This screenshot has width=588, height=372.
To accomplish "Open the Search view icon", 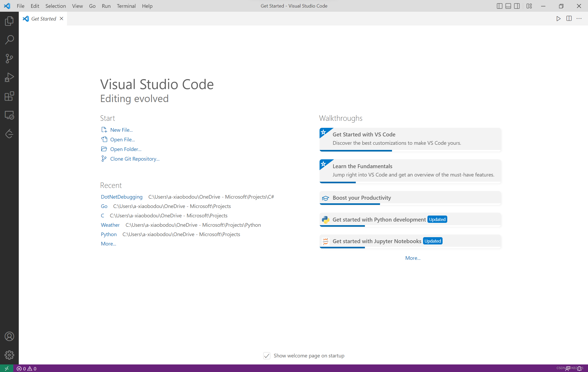I will pyautogui.click(x=9, y=40).
